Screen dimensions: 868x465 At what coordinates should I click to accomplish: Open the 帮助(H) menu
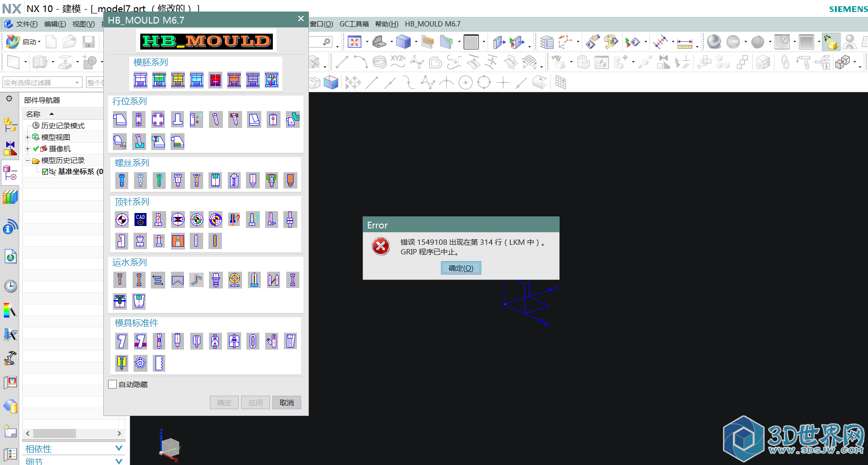(x=387, y=24)
